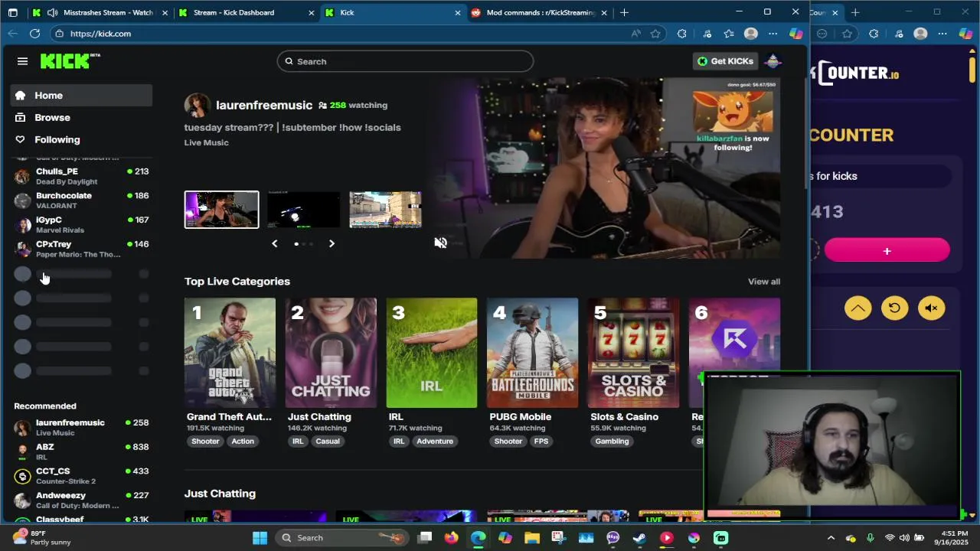Open a new browser tab
The width and height of the screenshot is (980, 551).
pyautogui.click(x=624, y=12)
